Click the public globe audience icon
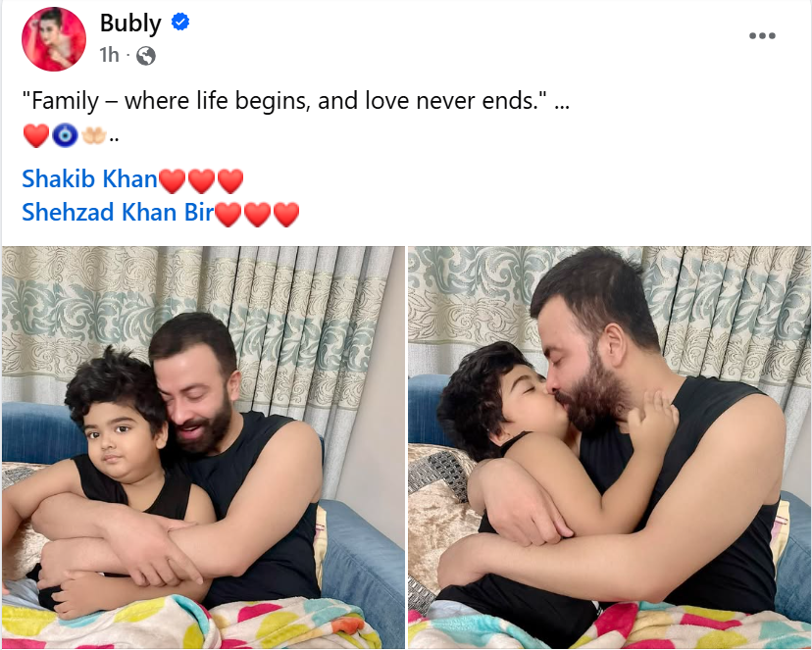Image resolution: width=812 pixels, height=650 pixels. pos(146,55)
